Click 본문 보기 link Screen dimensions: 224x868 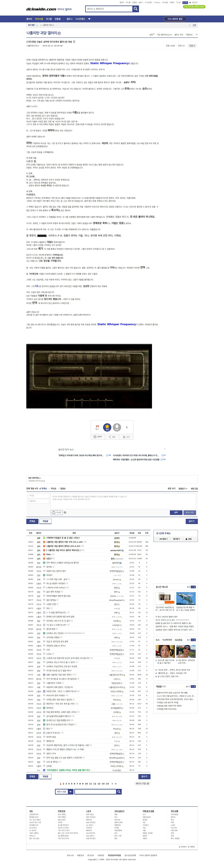172,489
